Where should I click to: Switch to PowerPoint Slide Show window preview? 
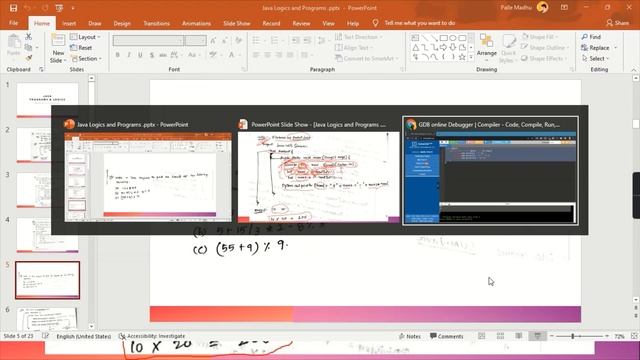(x=318, y=171)
